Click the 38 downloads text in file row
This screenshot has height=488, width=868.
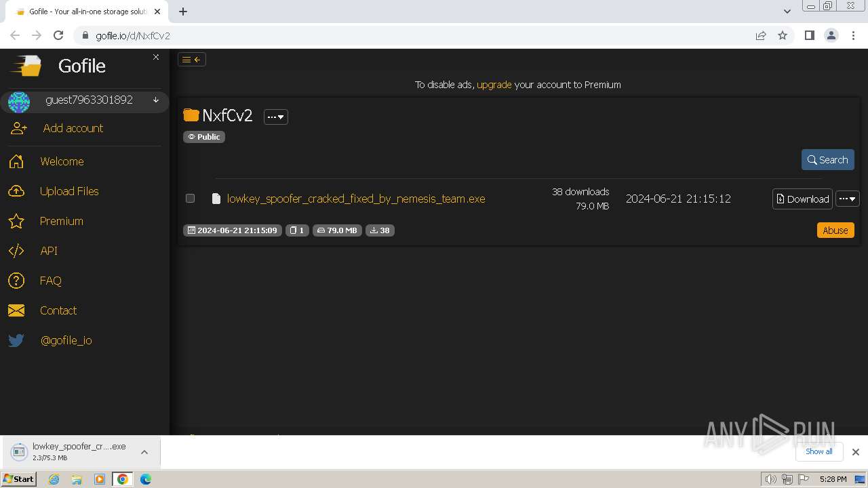pos(580,192)
